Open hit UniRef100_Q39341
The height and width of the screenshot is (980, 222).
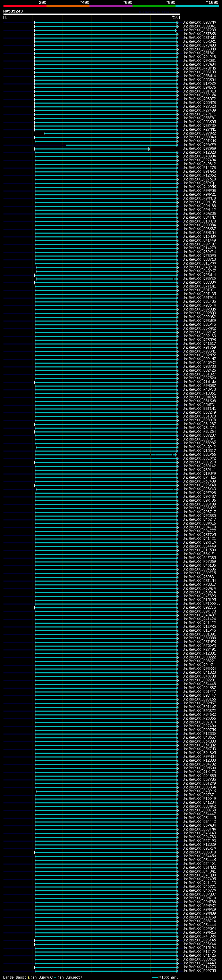click(199, 26)
